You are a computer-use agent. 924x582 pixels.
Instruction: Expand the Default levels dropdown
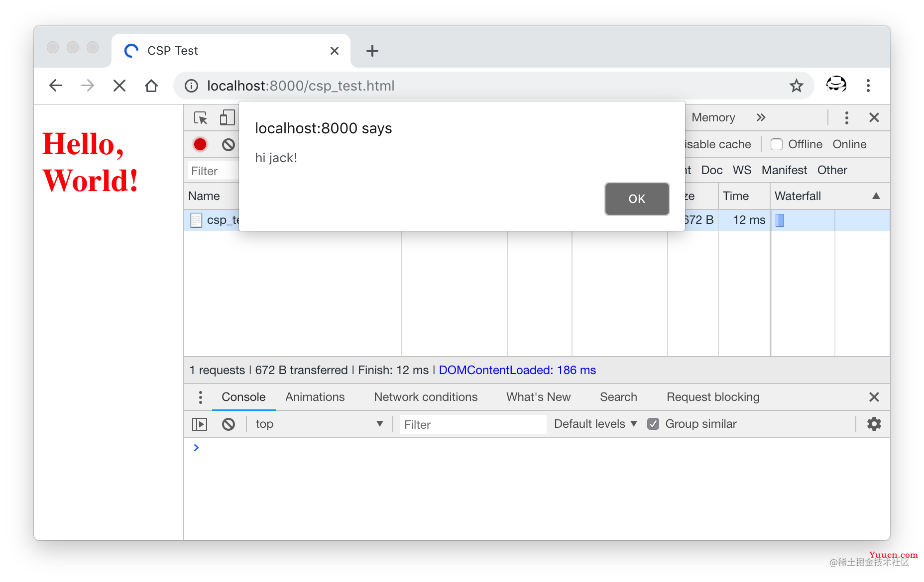595,424
